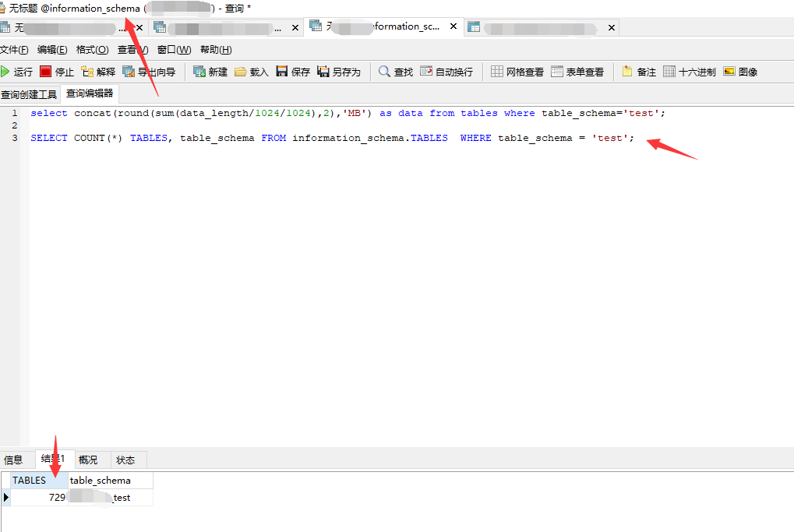Switch to 表单查看 form view
This screenshot has height=532, width=794.
click(577, 72)
